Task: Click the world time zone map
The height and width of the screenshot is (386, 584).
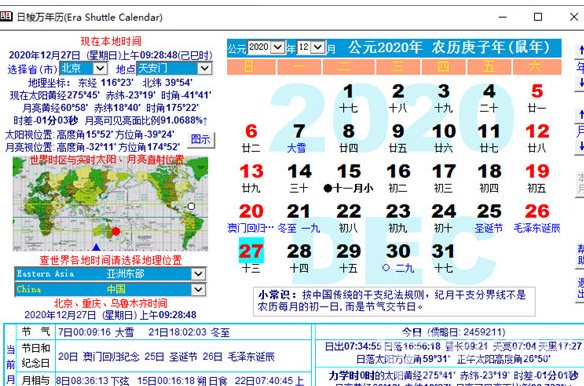Action: 110,203
